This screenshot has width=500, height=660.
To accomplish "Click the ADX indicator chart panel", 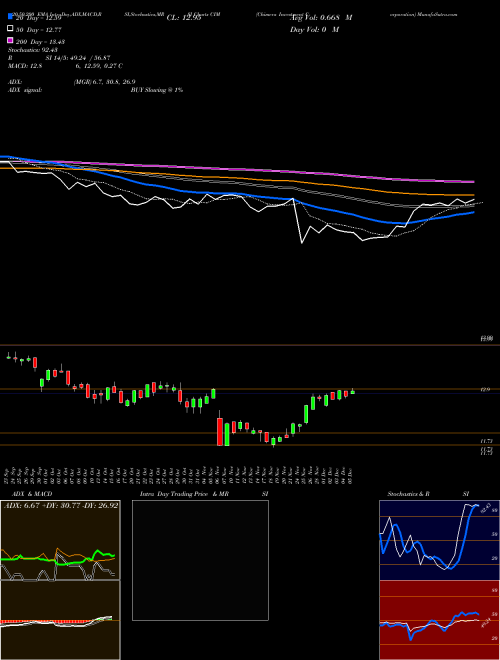I will (x=60, y=540).
